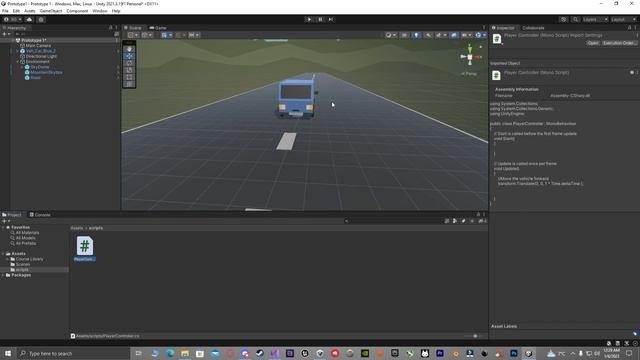This screenshot has height=360, width=640.
Task: Select All Materials under Favorites
Action: tap(27, 233)
